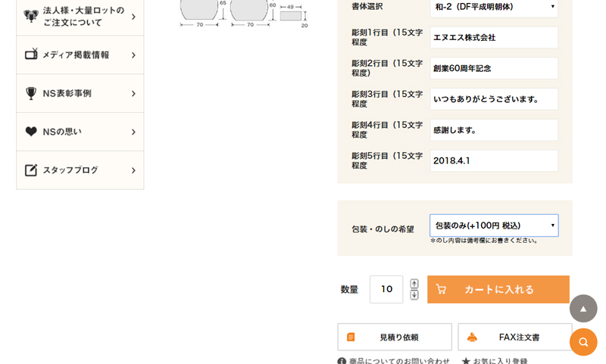This screenshot has width=606, height=364.
Task: Click the 見積り依頼 button
Action: 394,337
